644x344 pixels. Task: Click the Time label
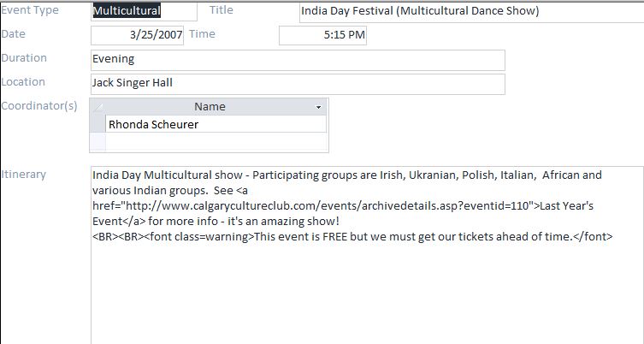click(x=202, y=33)
